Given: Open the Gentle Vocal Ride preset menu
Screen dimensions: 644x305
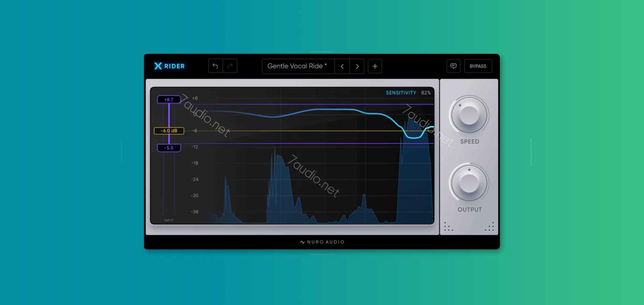Looking at the screenshot, I should pos(298,66).
